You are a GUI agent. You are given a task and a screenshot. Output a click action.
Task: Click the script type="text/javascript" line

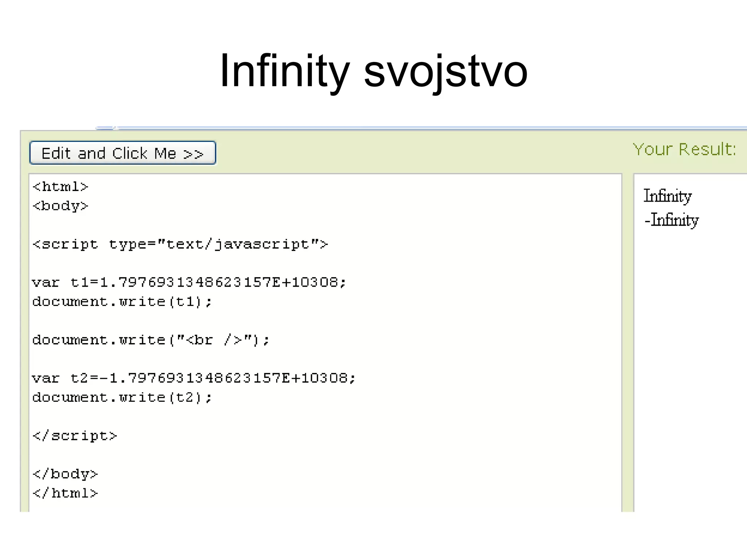[180, 244]
